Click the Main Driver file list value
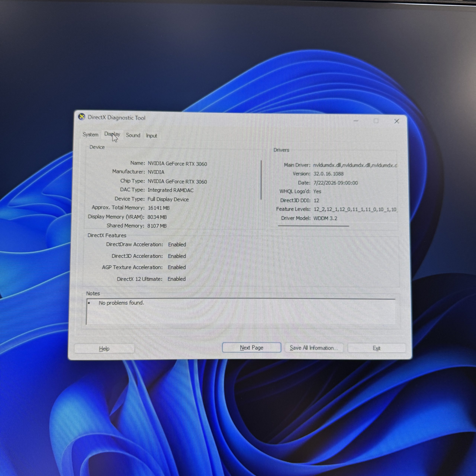Screen dimensions: 476x476 click(355, 165)
